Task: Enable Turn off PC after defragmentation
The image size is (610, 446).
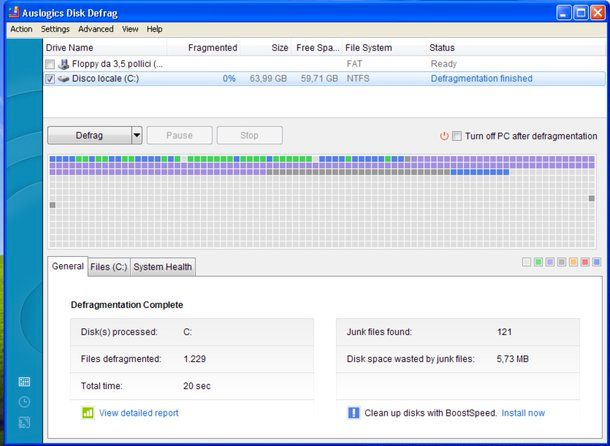Action: click(457, 136)
